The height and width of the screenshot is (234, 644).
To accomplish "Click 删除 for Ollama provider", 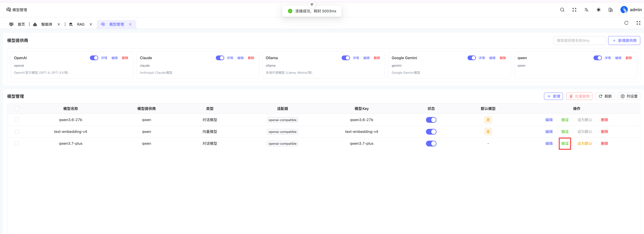I will (x=377, y=58).
